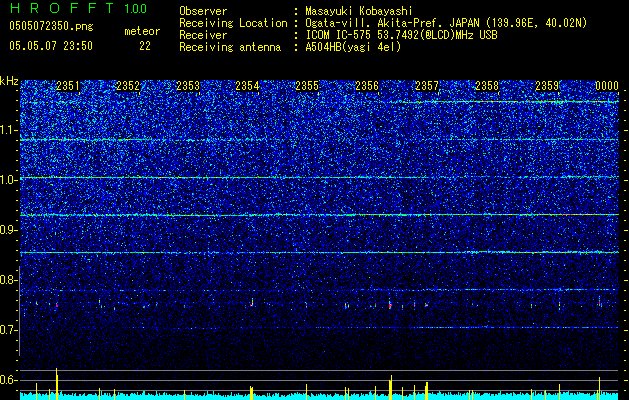
Task: Click the 2359 time marker
Action: click(x=547, y=86)
